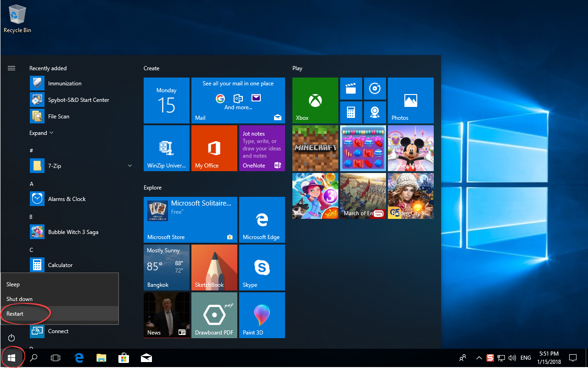The width and height of the screenshot is (588, 368).
Task: Open the Candy Crush Soda tile
Action: coord(363,148)
